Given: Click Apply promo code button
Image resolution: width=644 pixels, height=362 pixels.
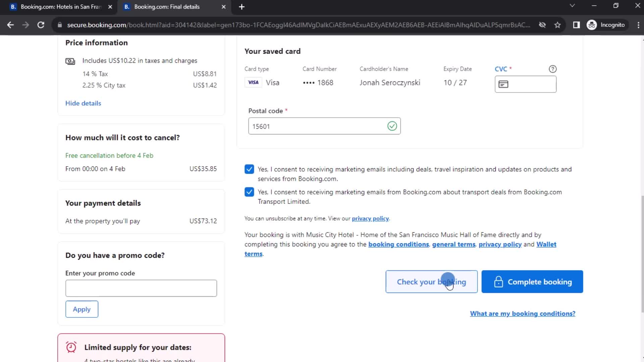Looking at the screenshot, I should (82, 309).
